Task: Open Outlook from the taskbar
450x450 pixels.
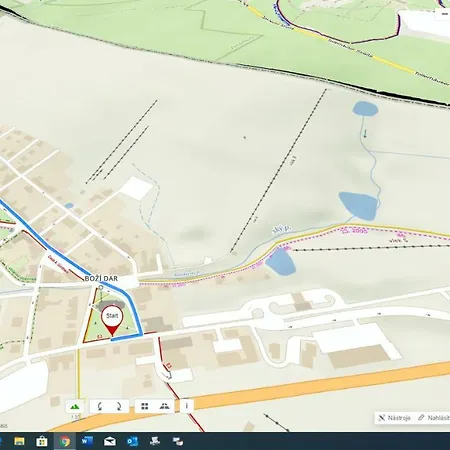Action: (132, 441)
